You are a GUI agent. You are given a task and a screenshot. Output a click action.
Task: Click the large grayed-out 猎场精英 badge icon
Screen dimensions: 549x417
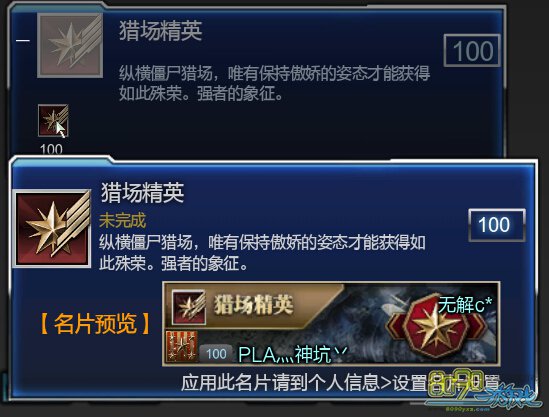click(x=70, y=46)
